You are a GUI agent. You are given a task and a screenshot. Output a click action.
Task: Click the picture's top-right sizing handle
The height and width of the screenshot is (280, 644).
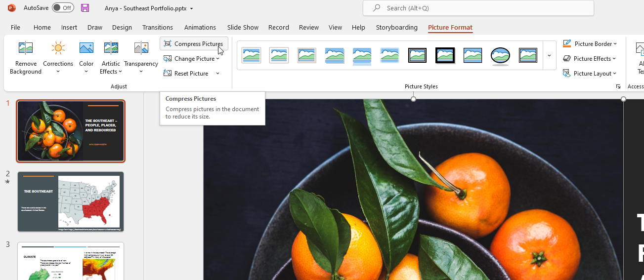624,99
